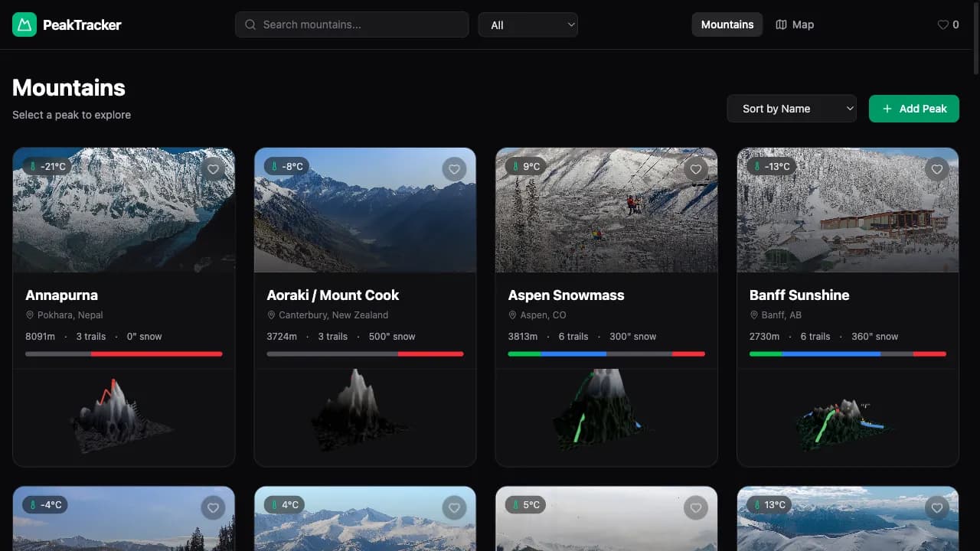Click location pin next to Banff, AB
980x551 pixels.
(754, 315)
